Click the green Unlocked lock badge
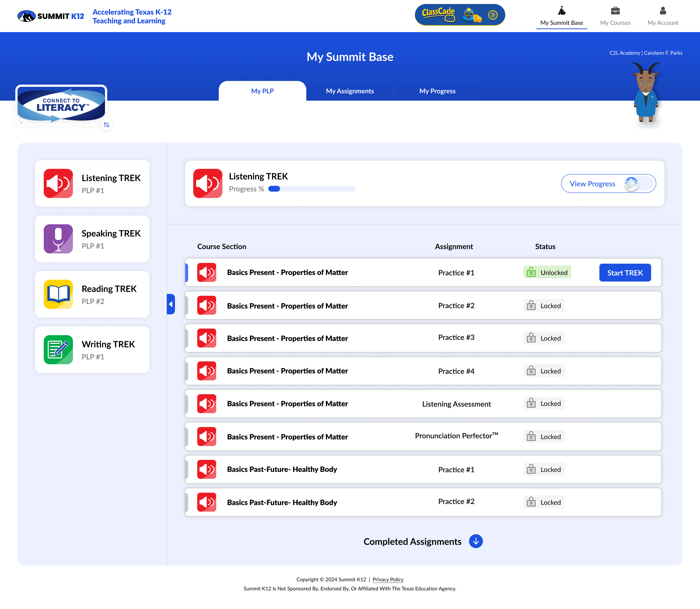Image resolution: width=700 pixels, height=609 pixels. (547, 272)
